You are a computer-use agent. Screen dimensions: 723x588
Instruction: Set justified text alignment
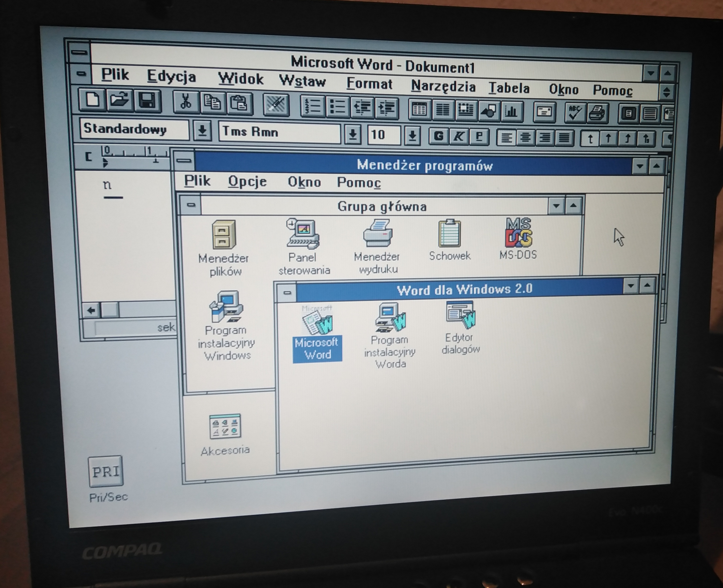[564, 138]
